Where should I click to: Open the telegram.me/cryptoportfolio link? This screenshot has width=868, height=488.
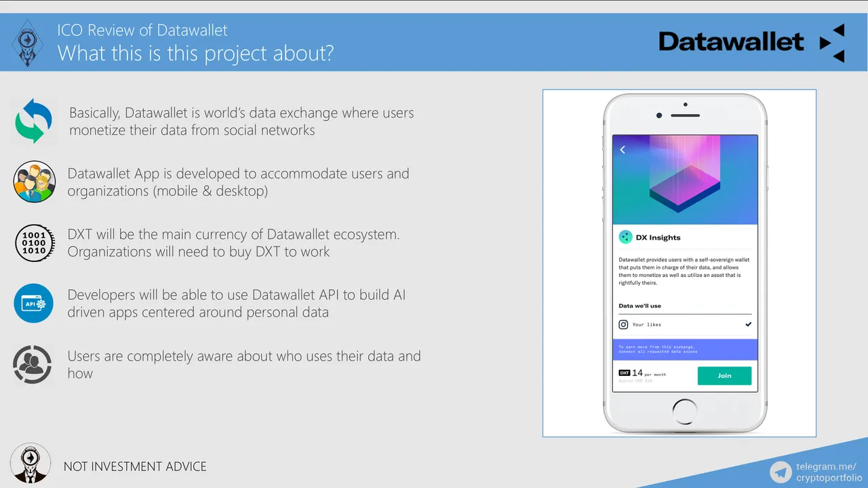point(829,472)
